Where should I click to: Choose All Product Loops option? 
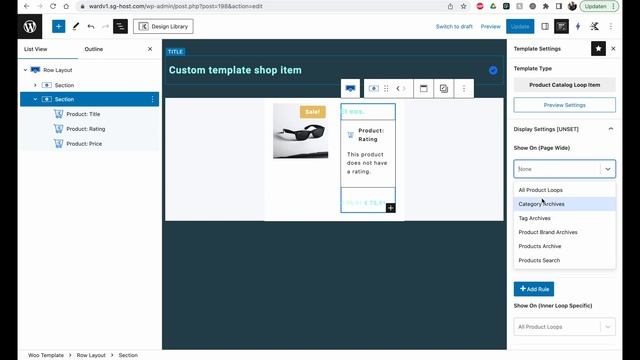click(x=564, y=190)
